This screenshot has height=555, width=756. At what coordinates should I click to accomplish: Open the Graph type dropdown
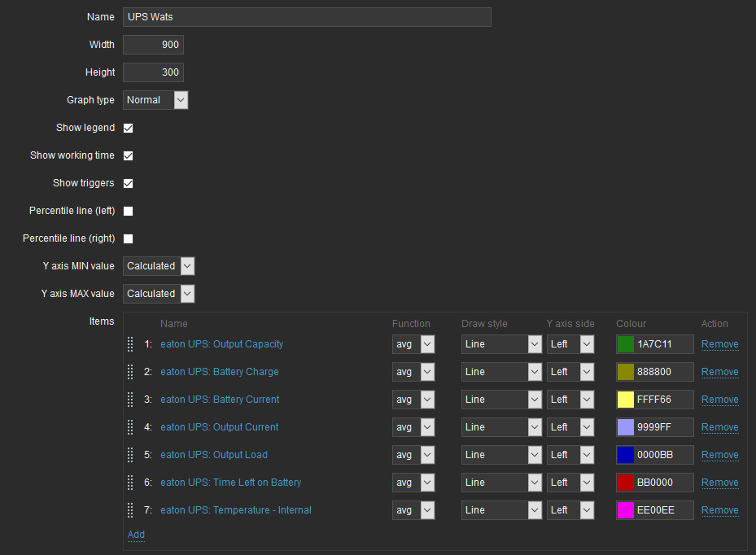155,100
